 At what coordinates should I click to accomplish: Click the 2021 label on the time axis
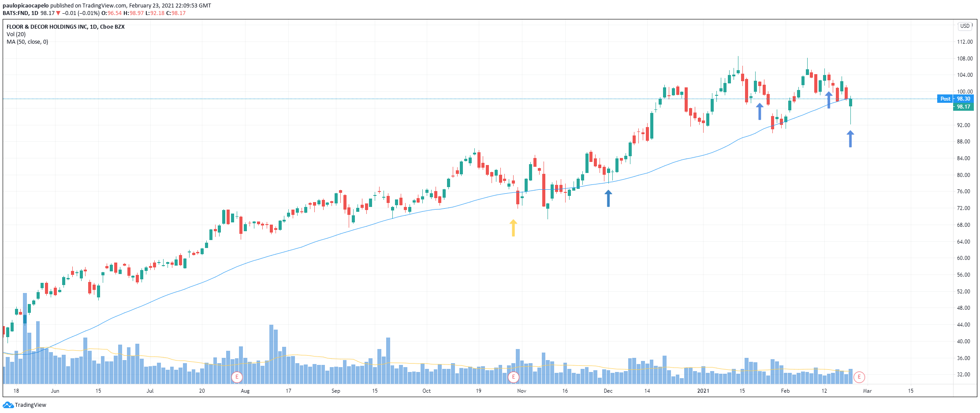coord(703,391)
